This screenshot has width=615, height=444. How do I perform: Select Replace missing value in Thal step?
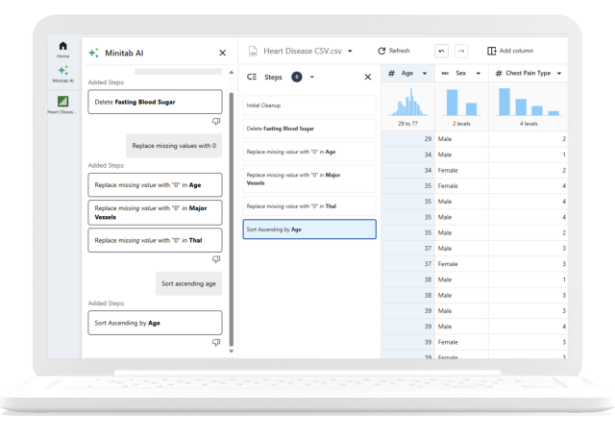coord(309,206)
